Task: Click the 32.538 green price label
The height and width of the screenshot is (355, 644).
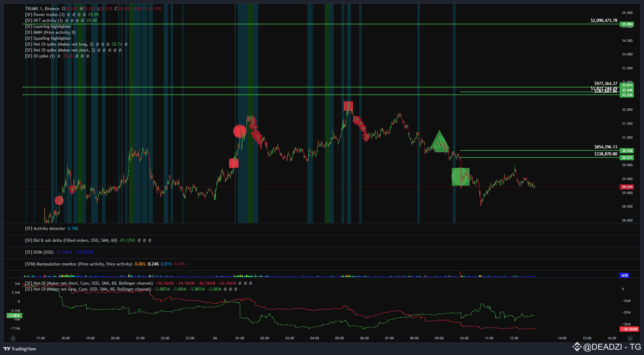Action: (627, 95)
